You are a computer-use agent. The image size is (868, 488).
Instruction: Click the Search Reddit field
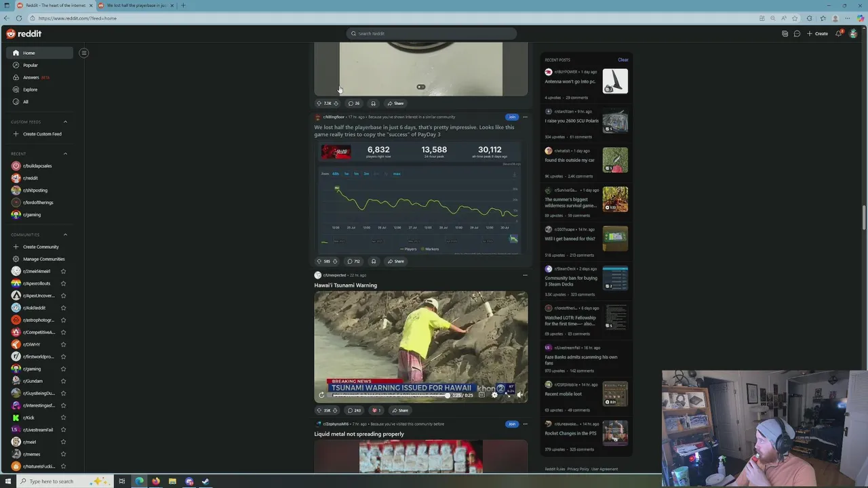(x=431, y=33)
